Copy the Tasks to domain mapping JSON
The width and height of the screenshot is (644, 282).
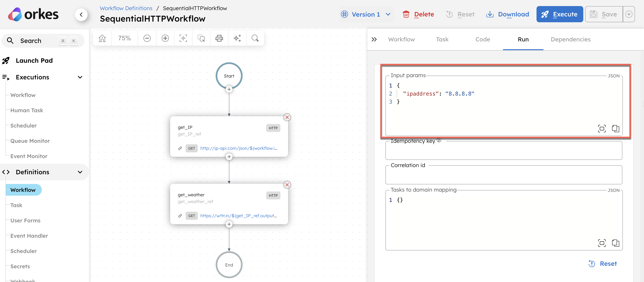point(615,243)
